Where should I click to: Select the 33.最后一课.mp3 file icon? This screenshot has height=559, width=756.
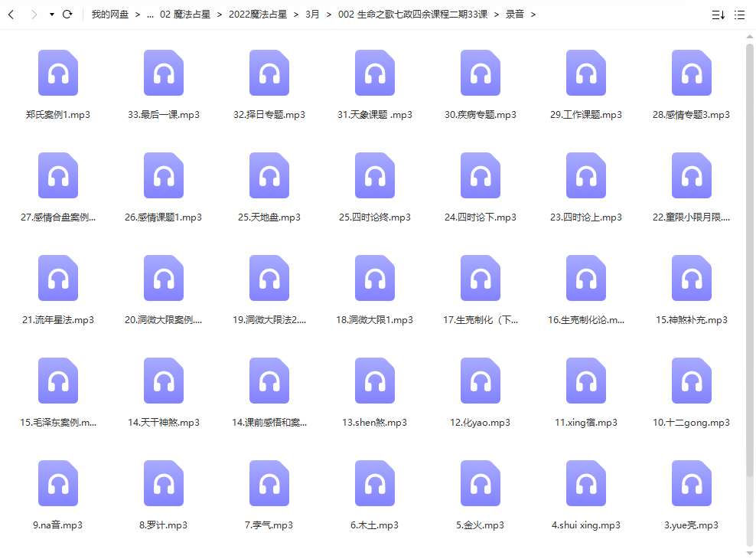click(164, 73)
